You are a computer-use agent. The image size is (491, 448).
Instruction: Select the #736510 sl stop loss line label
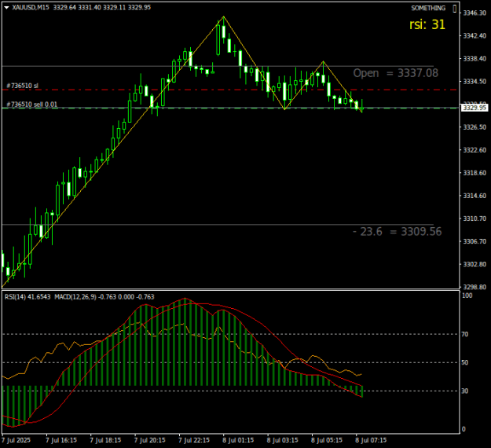[22, 86]
